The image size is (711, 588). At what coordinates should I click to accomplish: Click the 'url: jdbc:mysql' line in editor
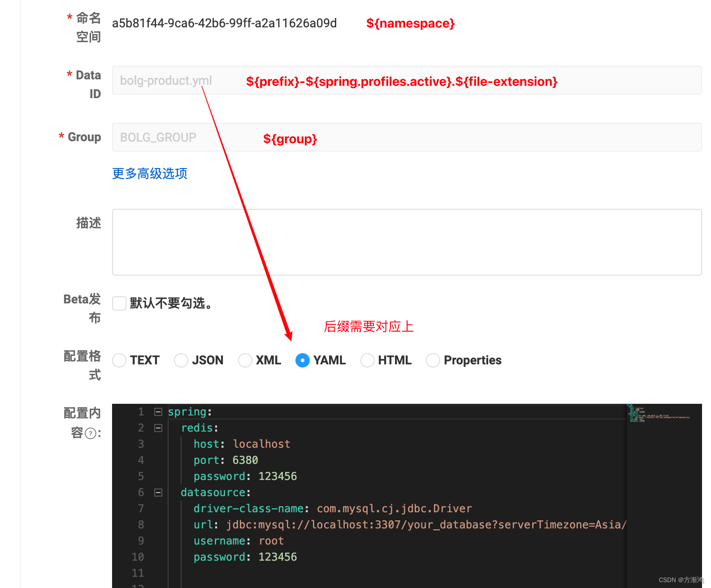410,525
